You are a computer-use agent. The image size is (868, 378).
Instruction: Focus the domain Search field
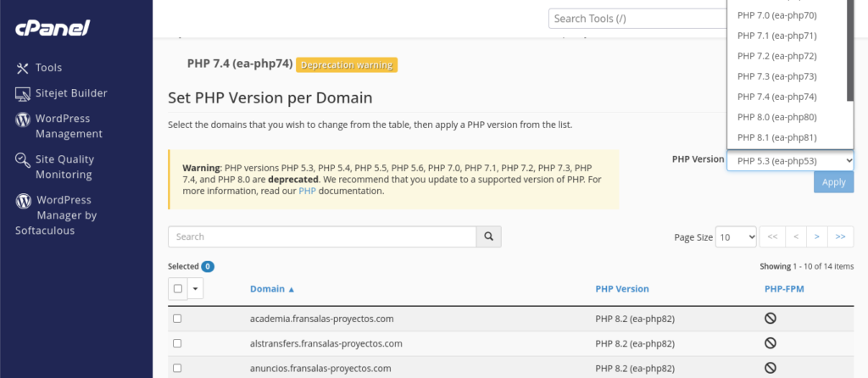(322, 236)
